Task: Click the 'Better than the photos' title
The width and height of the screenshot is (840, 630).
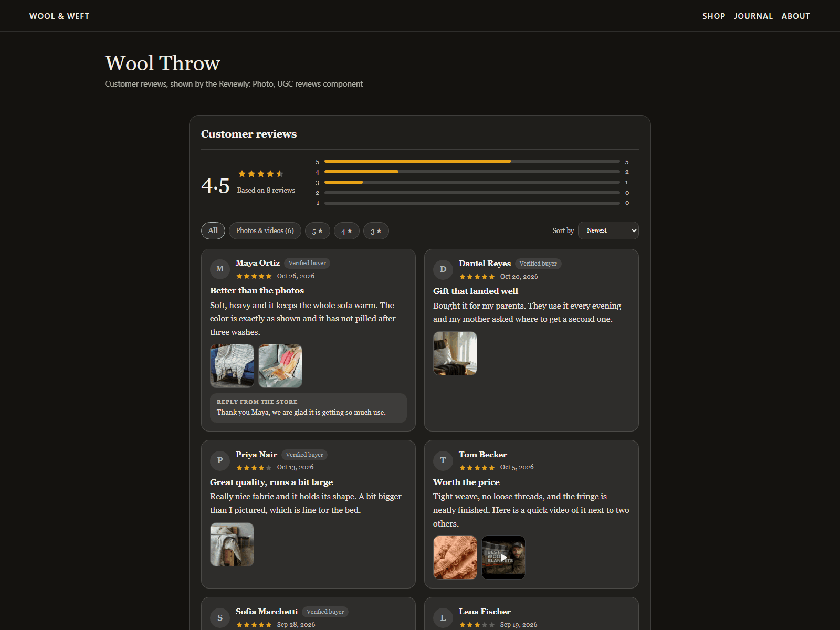Action: click(x=257, y=291)
